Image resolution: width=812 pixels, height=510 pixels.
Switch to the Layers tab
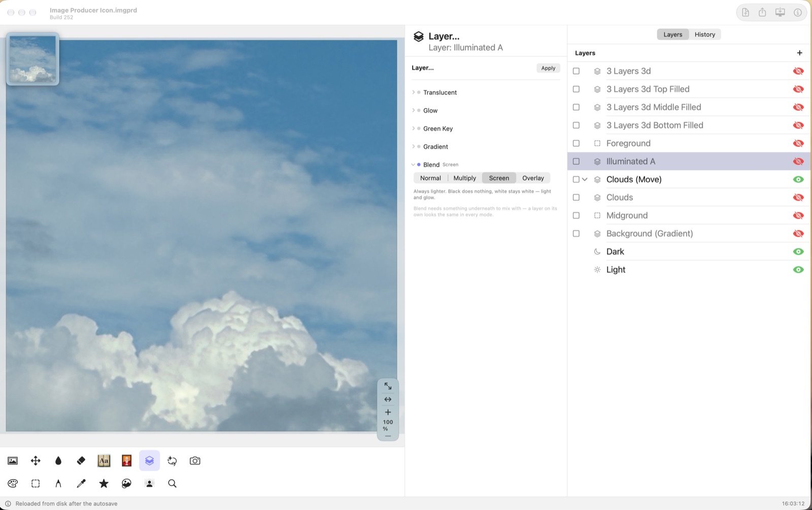tap(673, 35)
